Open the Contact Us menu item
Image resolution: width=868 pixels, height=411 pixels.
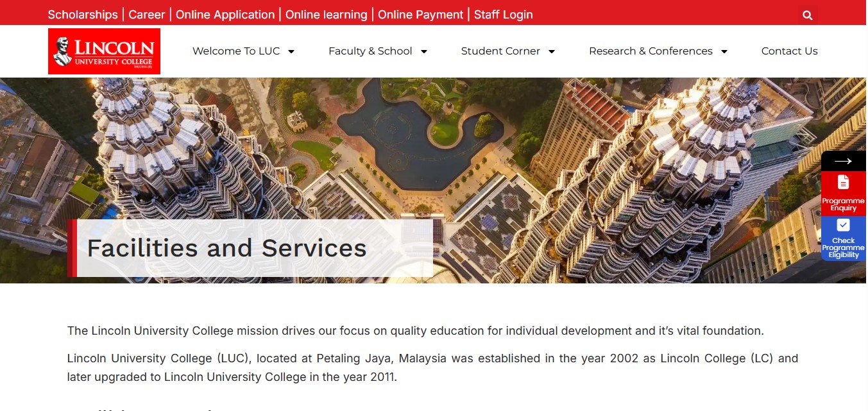(789, 51)
